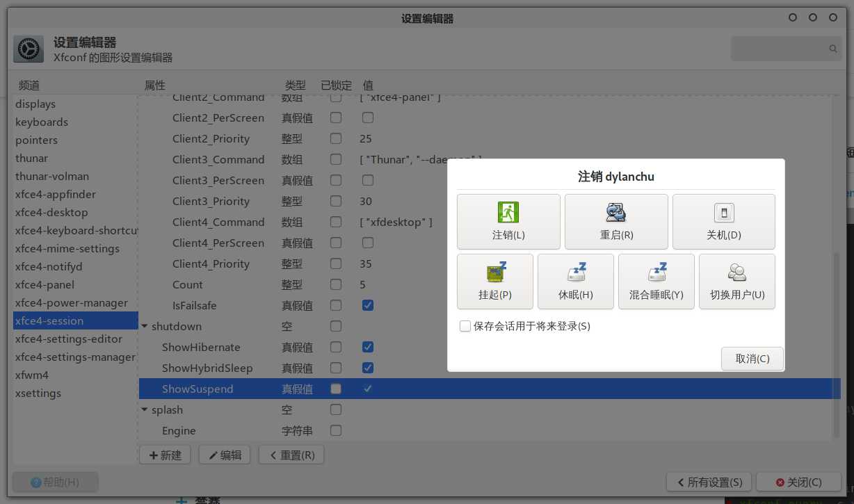Click the settings editor gear icon in header

tap(29, 49)
